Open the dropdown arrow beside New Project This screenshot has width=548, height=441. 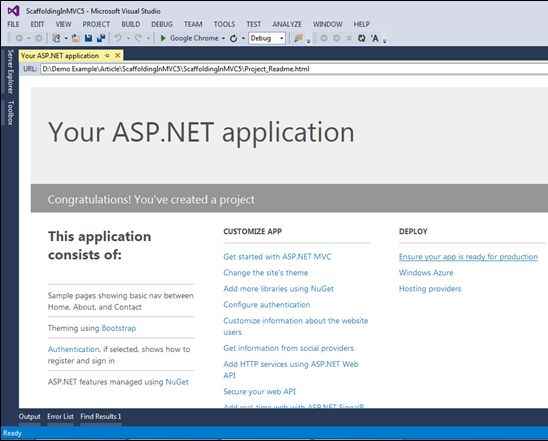(66, 38)
